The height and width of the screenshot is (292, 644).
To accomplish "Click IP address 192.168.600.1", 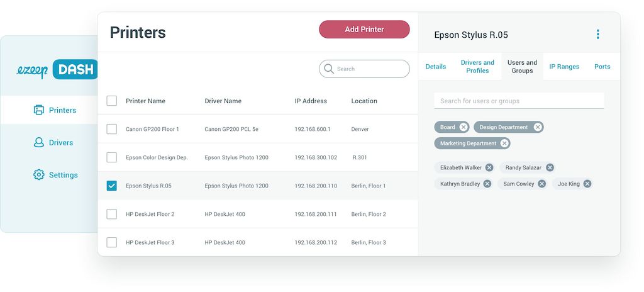I will pyautogui.click(x=312, y=129).
